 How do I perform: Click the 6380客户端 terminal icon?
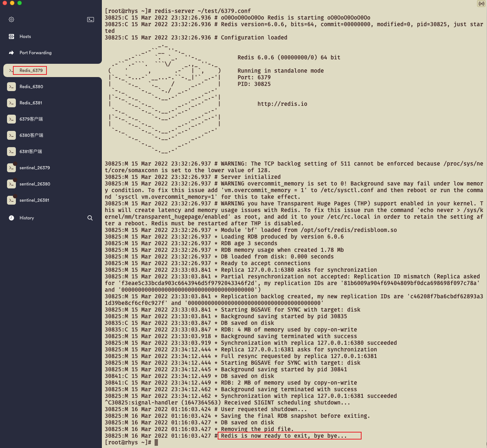click(x=11, y=135)
